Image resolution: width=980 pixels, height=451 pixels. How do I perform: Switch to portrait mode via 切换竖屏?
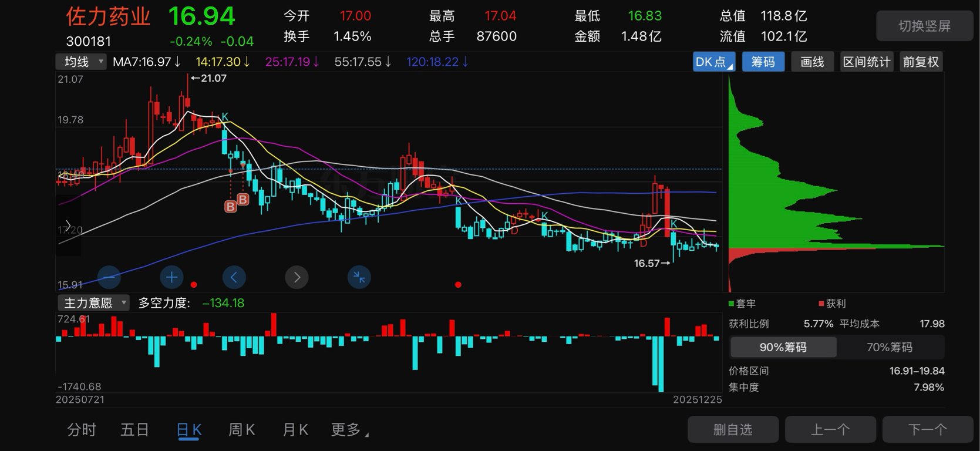click(x=925, y=26)
